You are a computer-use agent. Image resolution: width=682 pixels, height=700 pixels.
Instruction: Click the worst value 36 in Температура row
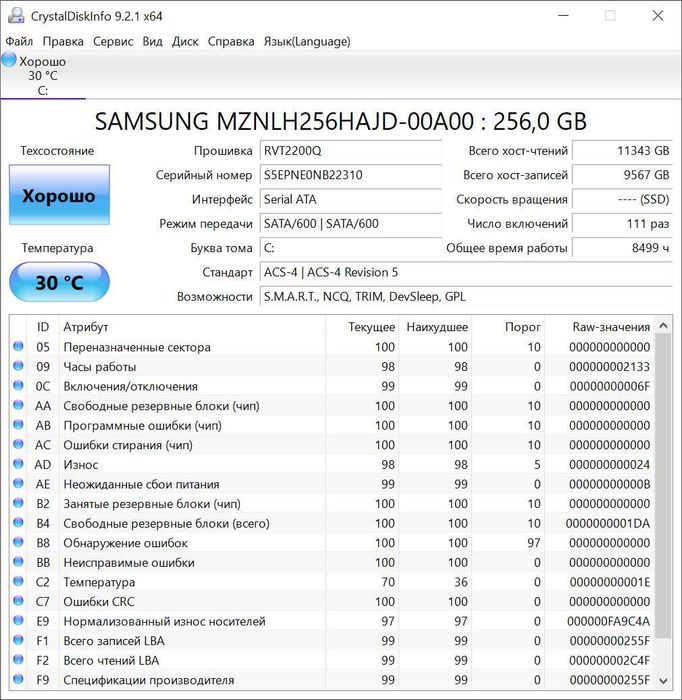[x=461, y=582]
